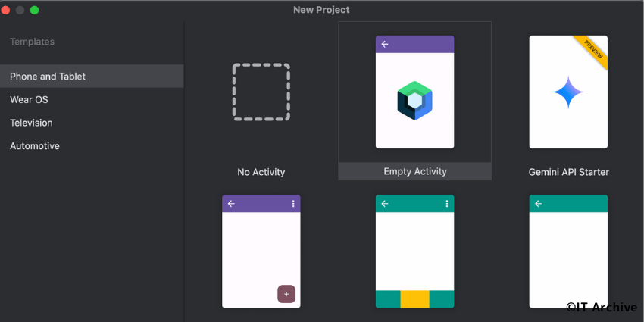Image resolution: width=644 pixels, height=322 pixels.
Task: Select the Phone and Tablet template category
Action: [x=92, y=76]
